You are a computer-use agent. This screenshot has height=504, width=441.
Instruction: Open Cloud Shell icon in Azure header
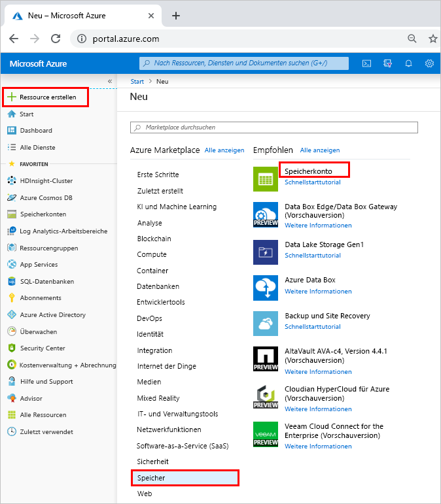point(366,63)
